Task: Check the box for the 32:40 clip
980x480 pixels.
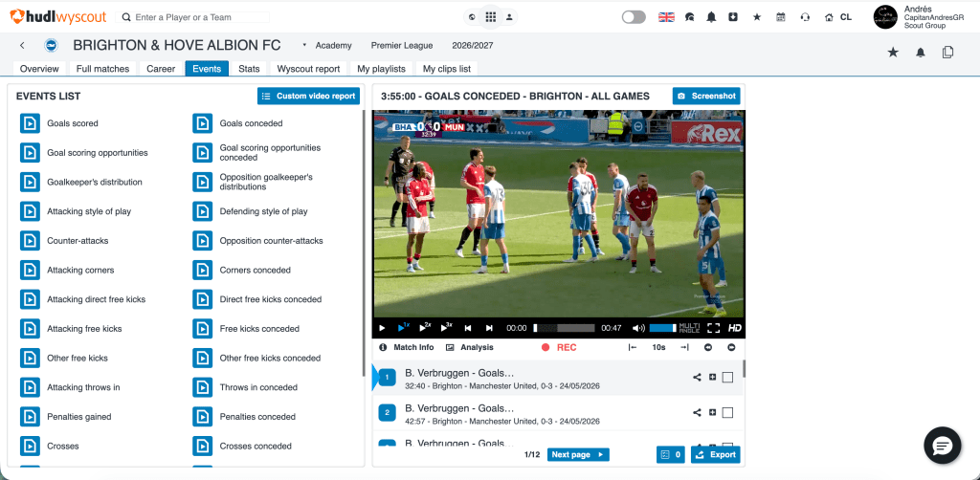Action: tap(727, 377)
